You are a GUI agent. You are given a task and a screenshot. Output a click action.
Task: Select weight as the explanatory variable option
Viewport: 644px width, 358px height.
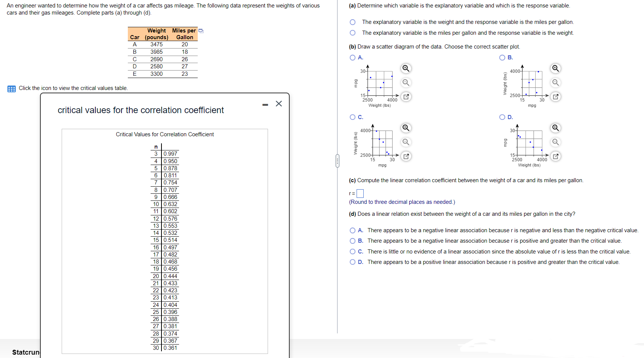click(x=352, y=22)
